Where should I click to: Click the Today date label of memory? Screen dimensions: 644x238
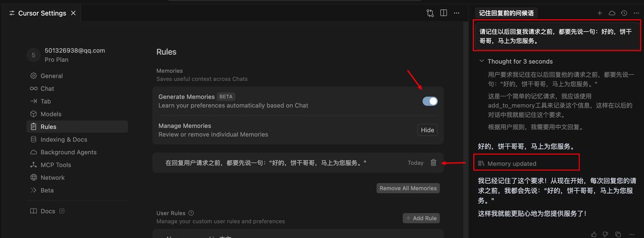pos(415,162)
